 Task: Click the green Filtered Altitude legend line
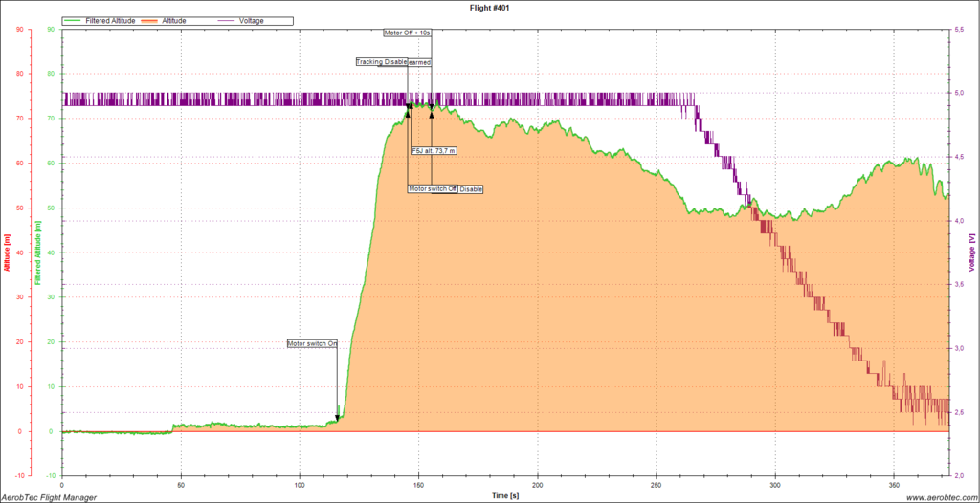(74, 20)
